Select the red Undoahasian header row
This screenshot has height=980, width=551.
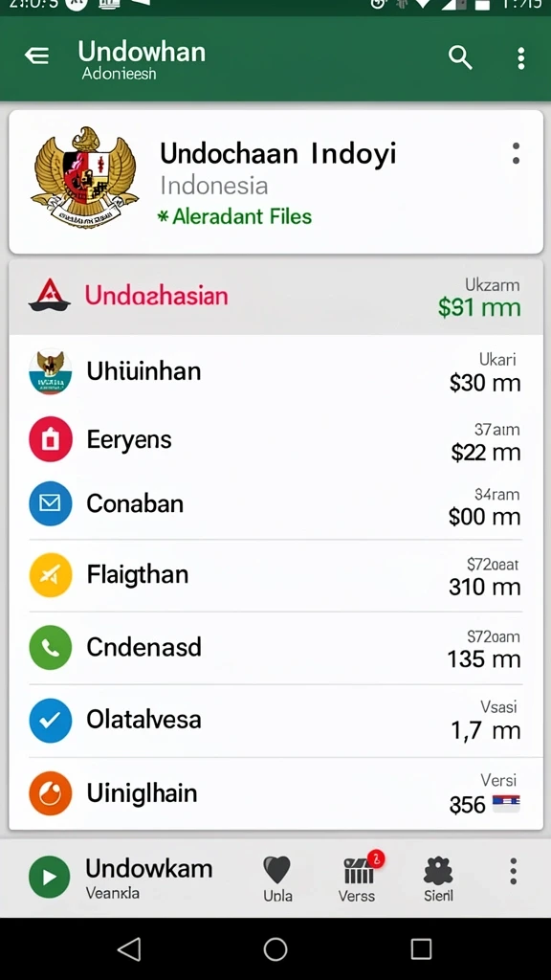(x=275, y=297)
